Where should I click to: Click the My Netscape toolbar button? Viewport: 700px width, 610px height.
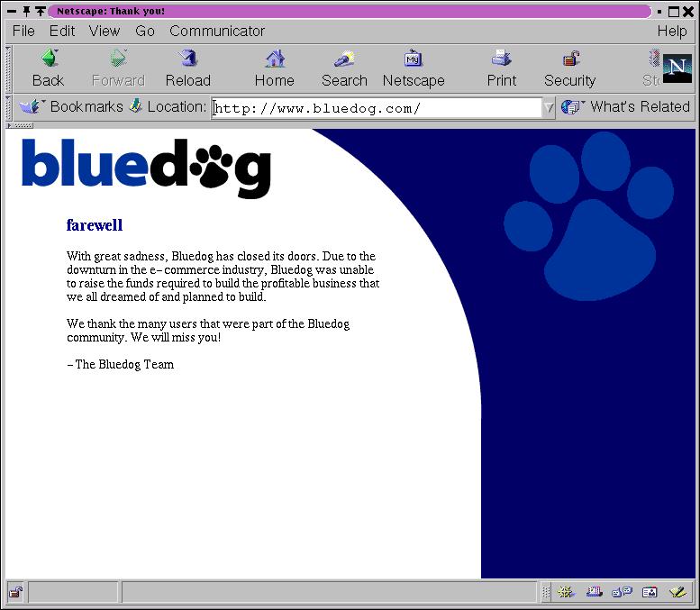tap(414, 68)
